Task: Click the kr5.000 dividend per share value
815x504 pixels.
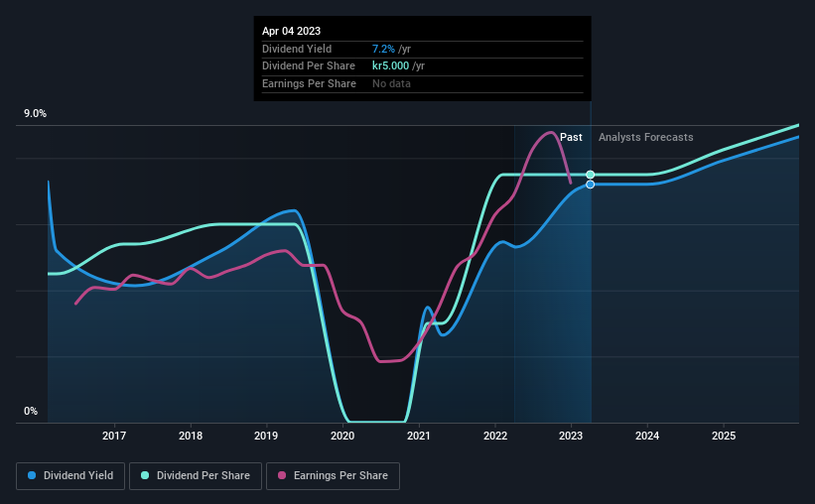Action: coord(390,66)
